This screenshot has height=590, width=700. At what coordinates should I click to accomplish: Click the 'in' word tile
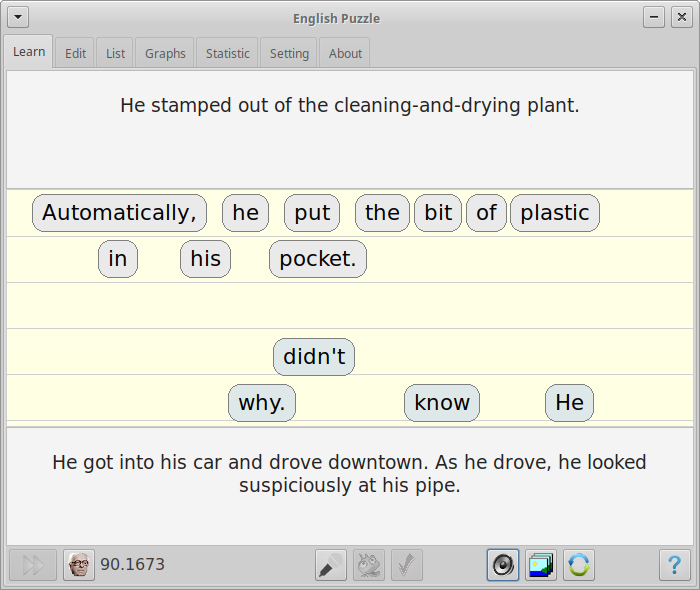point(118,259)
